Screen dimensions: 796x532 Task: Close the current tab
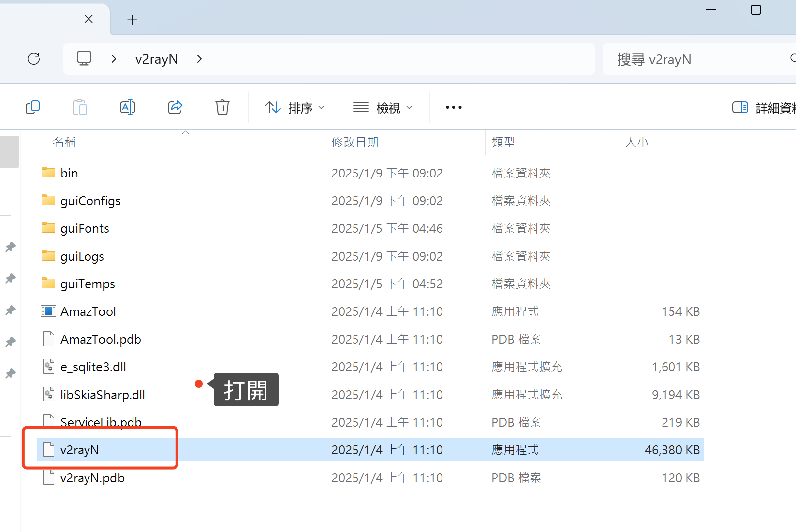pyautogui.click(x=88, y=19)
